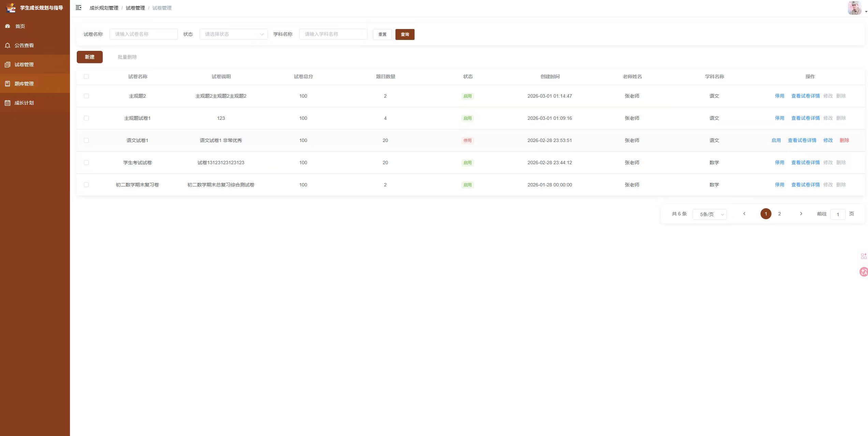Image resolution: width=868 pixels, height=436 pixels.
Task: Open 成长计划 sidebar menu
Action: [x=35, y=103]
